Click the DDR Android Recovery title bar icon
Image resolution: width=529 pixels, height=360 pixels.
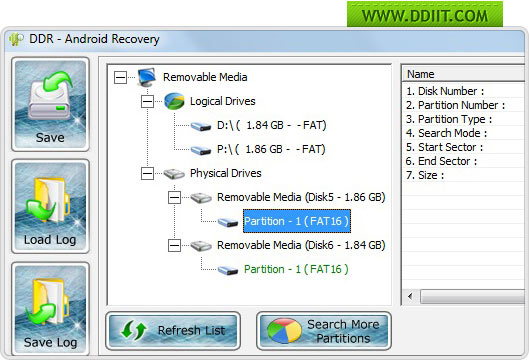click(x=16, y=39)
